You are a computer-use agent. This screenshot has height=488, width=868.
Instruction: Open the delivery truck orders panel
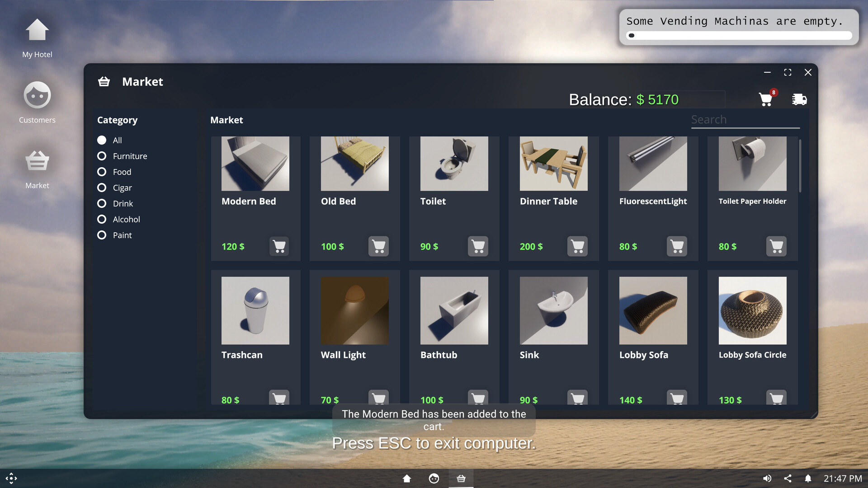pos(799,99)
